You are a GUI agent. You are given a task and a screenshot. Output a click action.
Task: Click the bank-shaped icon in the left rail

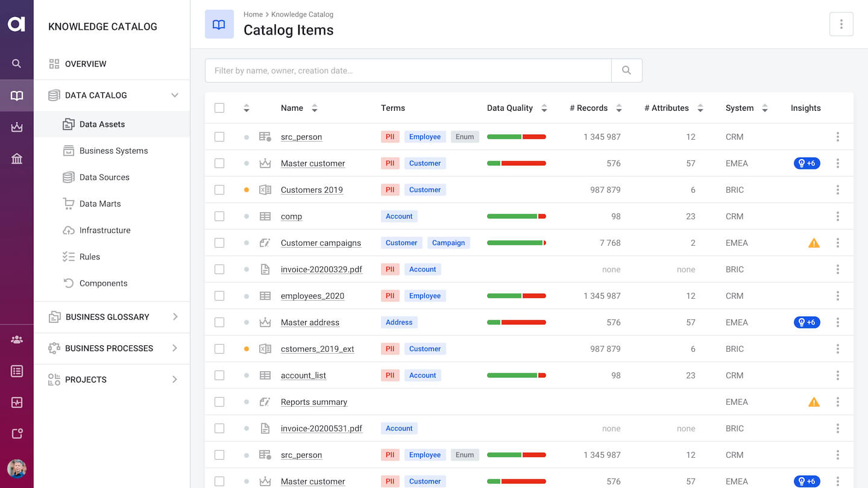point(16,158)
